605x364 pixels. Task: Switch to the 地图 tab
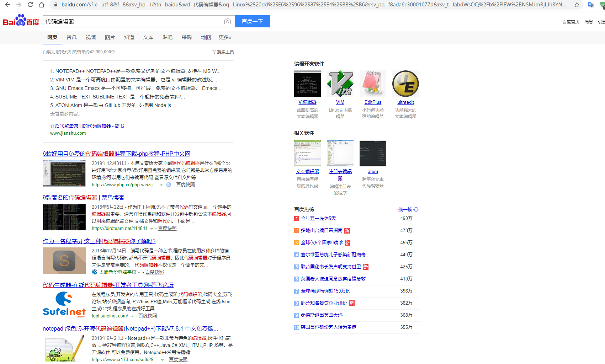tap(206, 37)
